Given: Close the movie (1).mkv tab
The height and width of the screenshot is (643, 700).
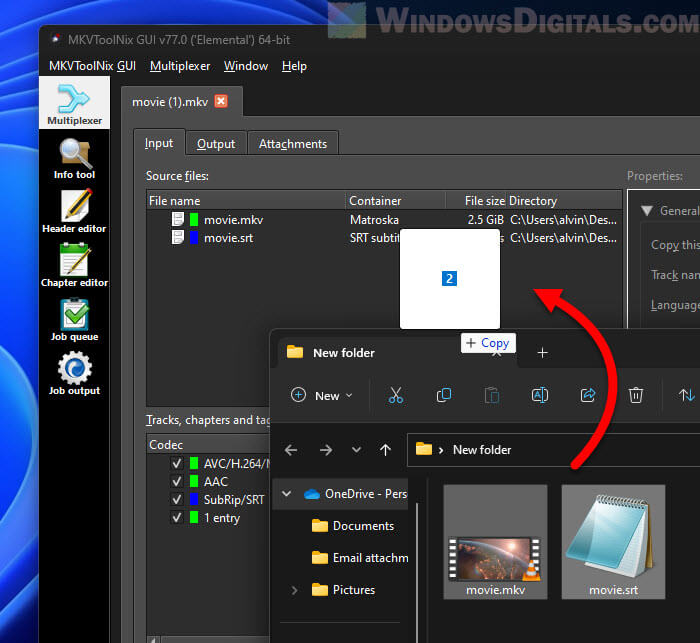Looking at the screenshot, I should pos(221,101).
